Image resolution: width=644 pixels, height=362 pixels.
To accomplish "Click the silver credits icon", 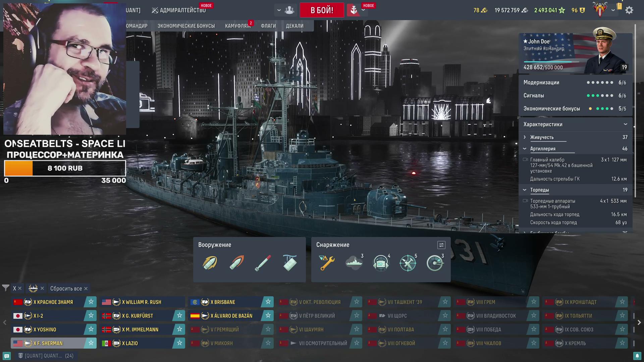I will tap(525, 10).
